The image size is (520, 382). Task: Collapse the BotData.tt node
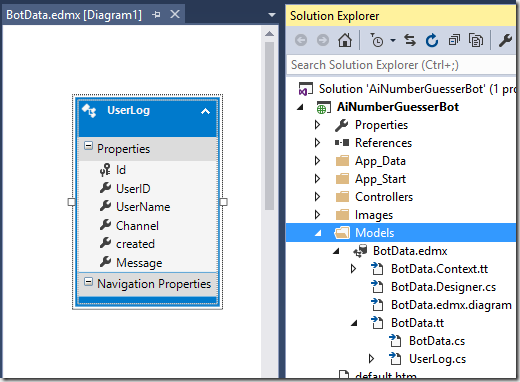coord(354,323)
